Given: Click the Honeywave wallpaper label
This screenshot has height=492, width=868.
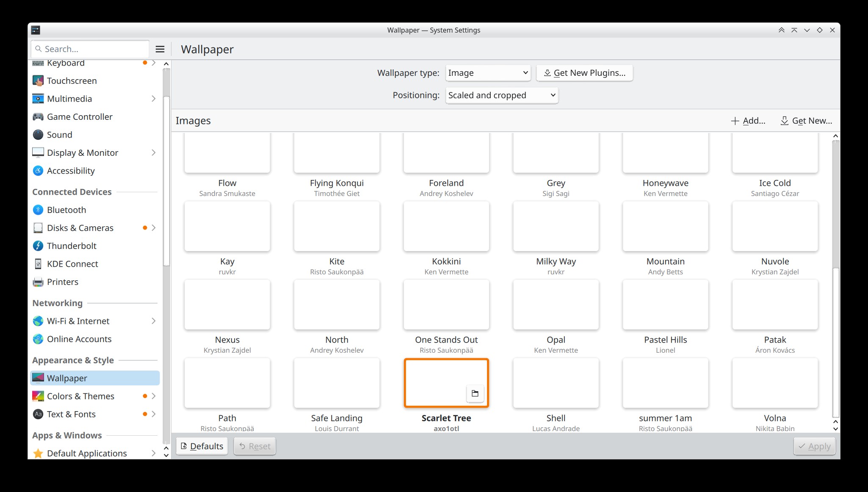Looking at the screenshot, I should coord(666,183).
